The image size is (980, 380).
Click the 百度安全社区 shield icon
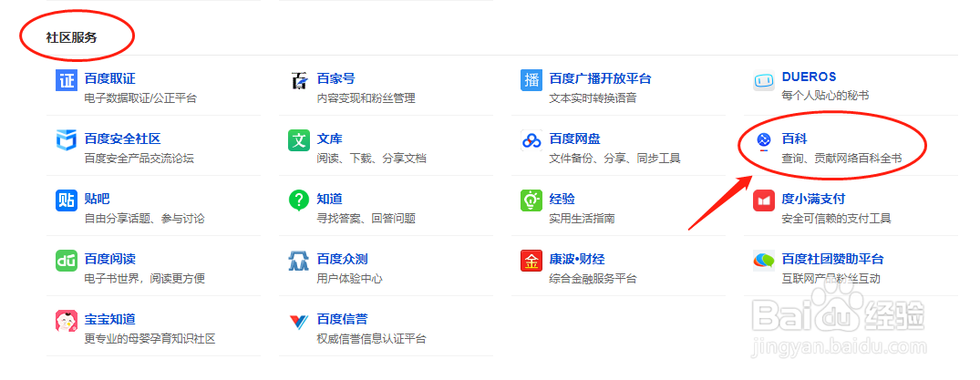click(67, 140)
